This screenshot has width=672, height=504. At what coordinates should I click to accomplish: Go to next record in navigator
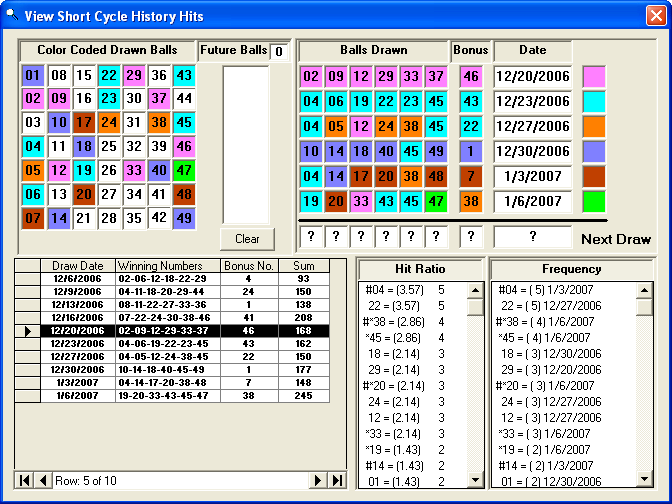(319, 481)
